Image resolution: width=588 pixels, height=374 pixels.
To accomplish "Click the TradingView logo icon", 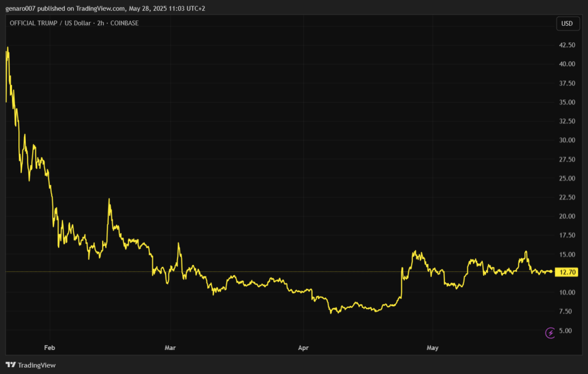I will coord(10,365).
